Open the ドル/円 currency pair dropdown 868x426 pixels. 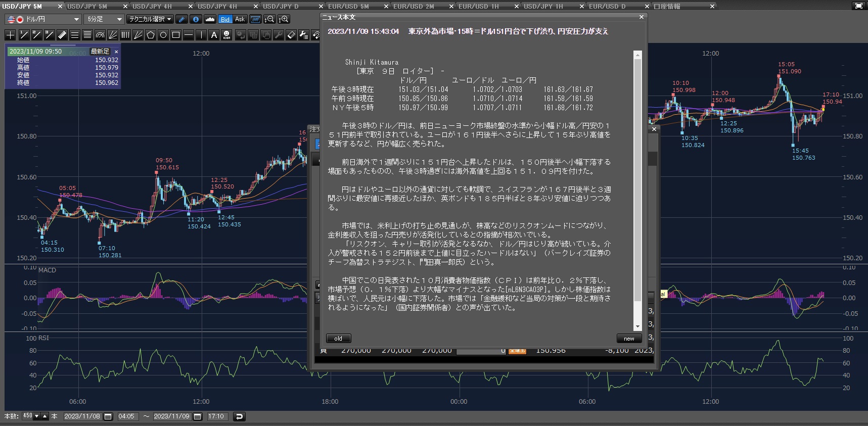[43, 19]
